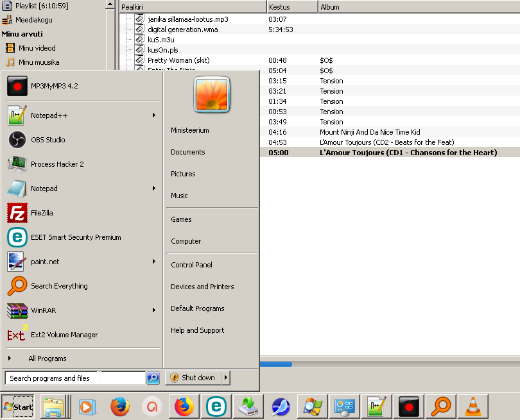
Task: Click the user account flower picture
Action: pos(212,95)
